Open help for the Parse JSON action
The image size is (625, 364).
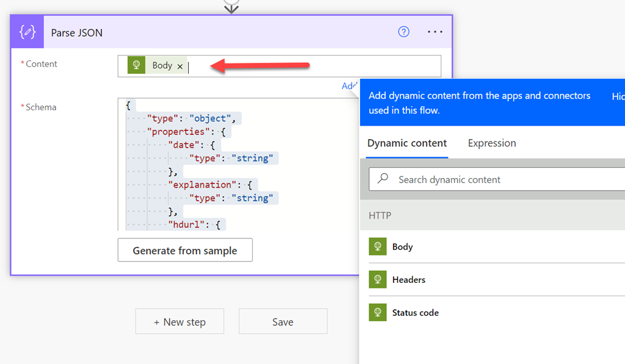[x=403, y=32]
